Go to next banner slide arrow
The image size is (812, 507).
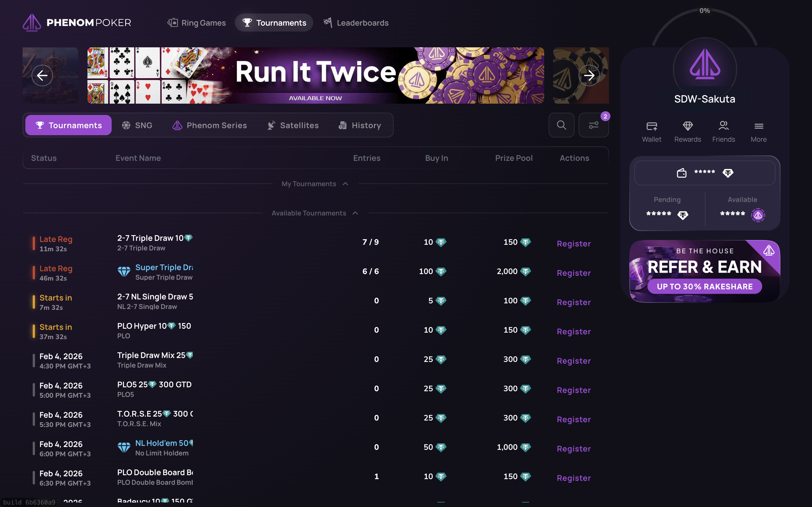point(589,75)
